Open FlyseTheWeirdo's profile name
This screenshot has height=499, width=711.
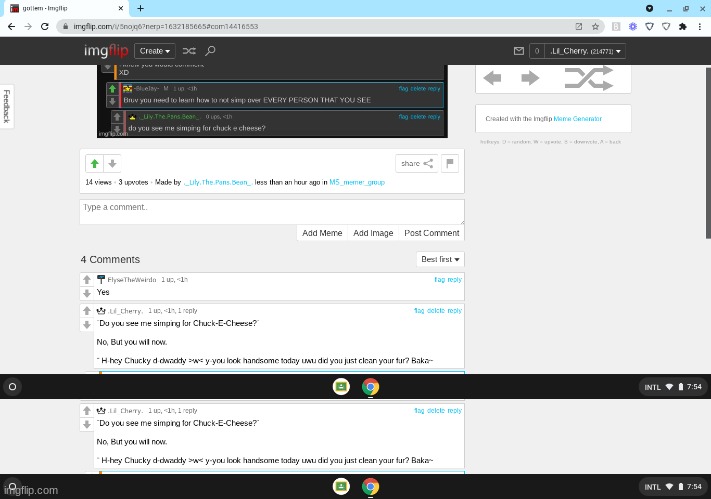(x=131, y=280)
